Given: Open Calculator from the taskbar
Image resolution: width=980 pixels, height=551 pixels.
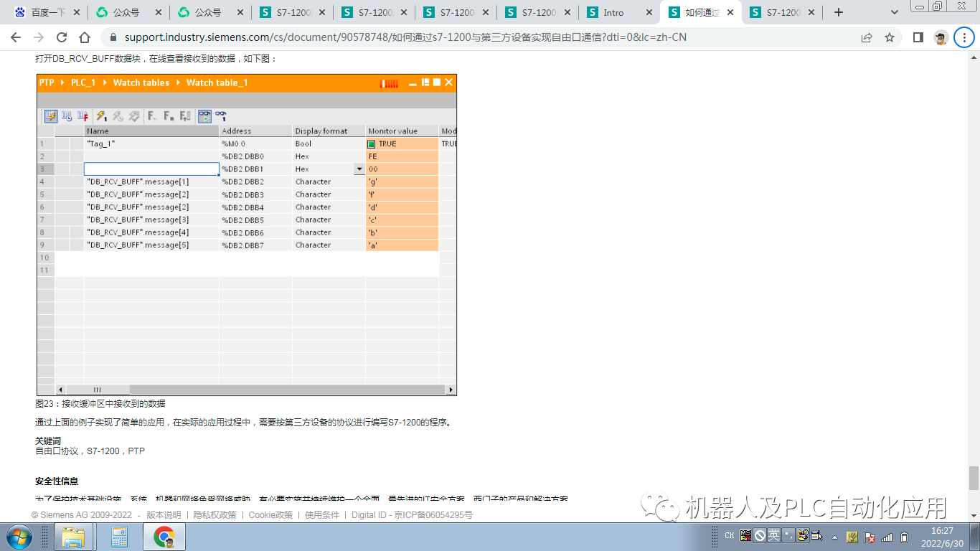Looking at the screenshot, I should coord(119,537).
